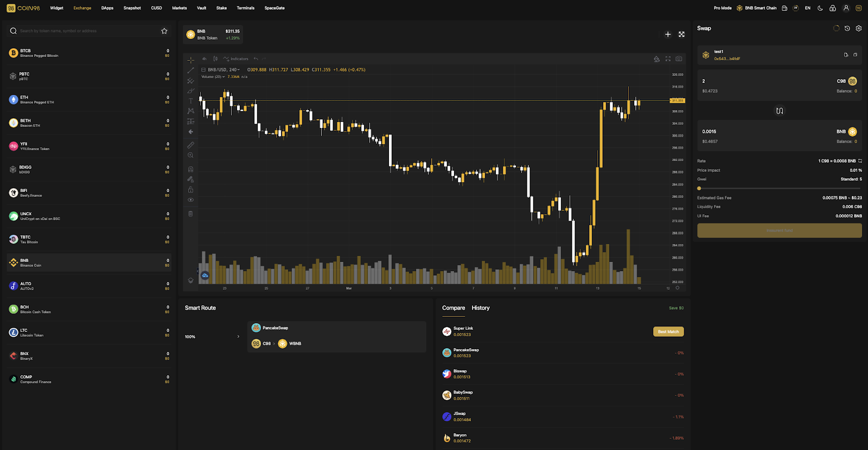The image size is (868, 450).
Task: Toggle magnet mode in chart toolbar
Action: 190,169
